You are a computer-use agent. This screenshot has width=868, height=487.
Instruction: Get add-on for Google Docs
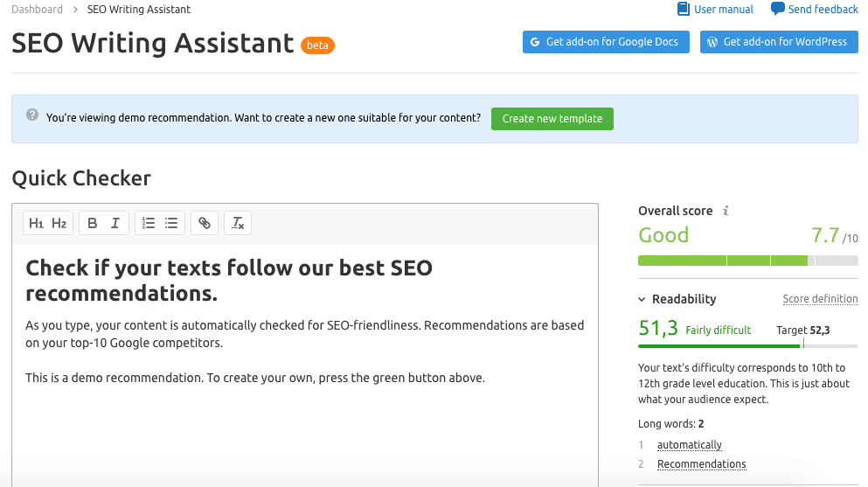coord(606,42)
